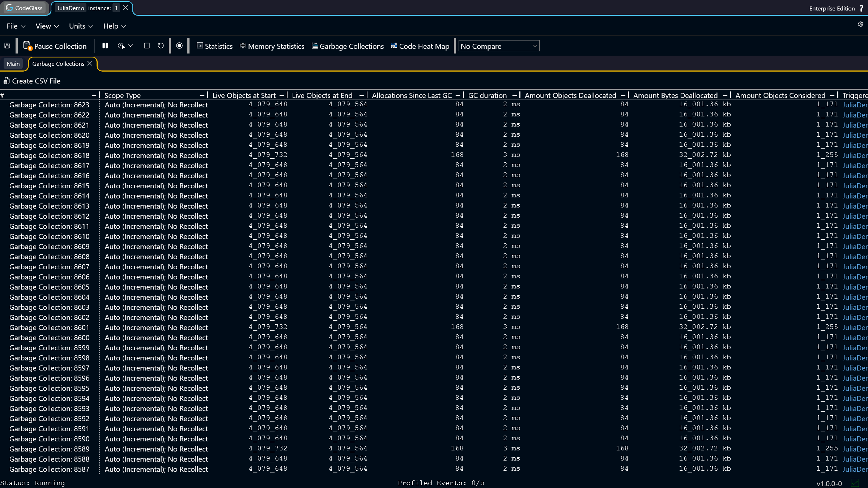
Task: Open the Help menu
Action: click(x=114, y=26)
